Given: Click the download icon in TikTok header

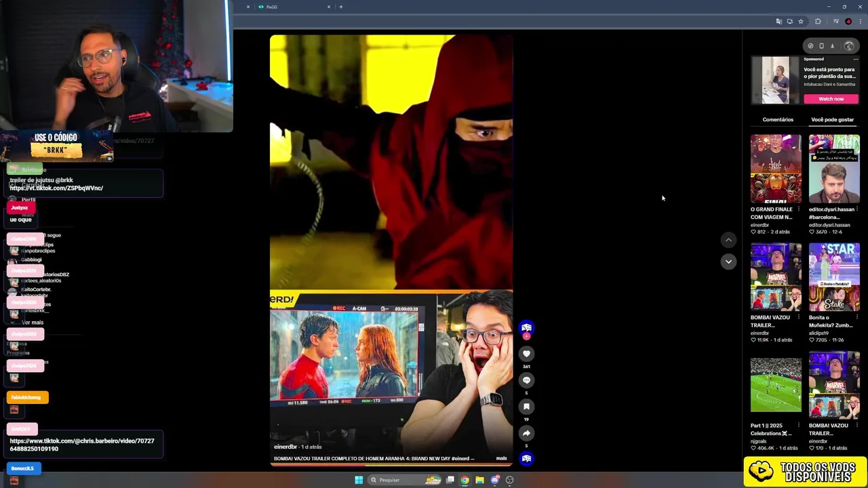Looking at the screenshot, I should click(832, 46).
